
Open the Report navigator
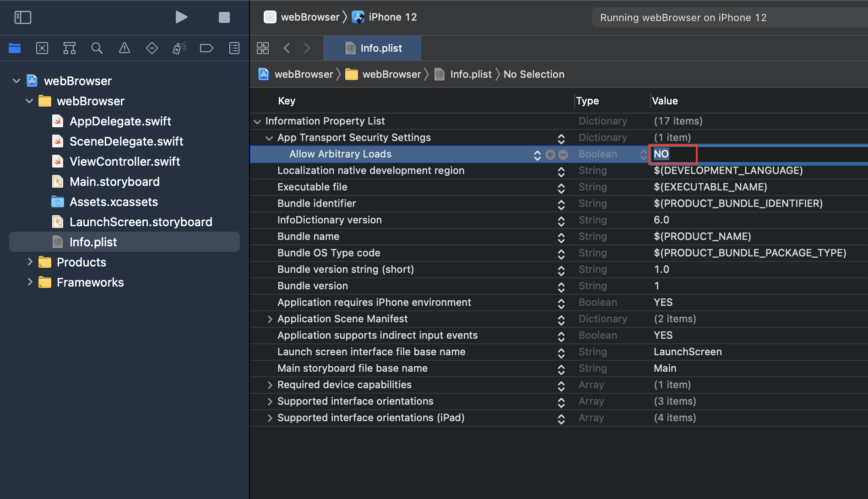pyautogui.click(x=234, y=48)
